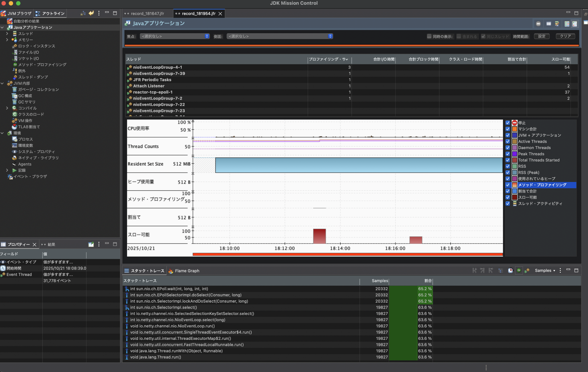Open ロック・インスタンス page

37,46
